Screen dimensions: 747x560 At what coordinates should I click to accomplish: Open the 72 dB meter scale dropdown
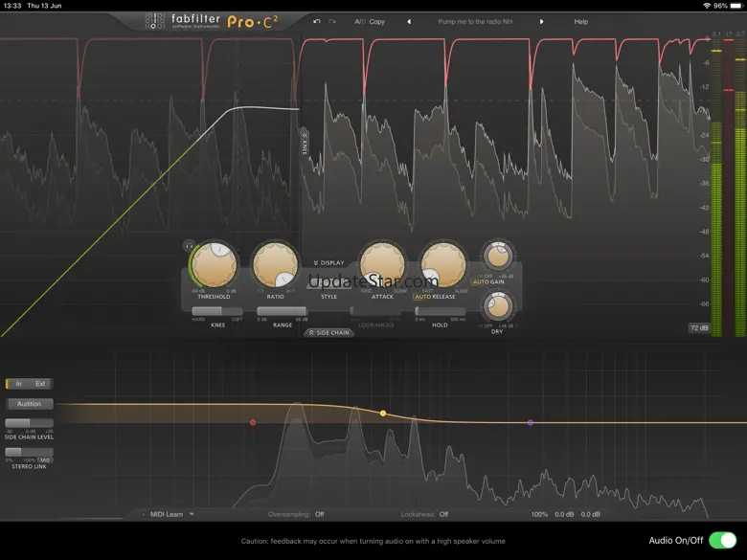pos(699,327)
